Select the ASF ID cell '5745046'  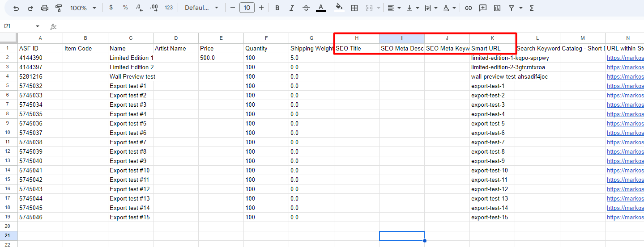pyautogui.click(x=40, y=217)
